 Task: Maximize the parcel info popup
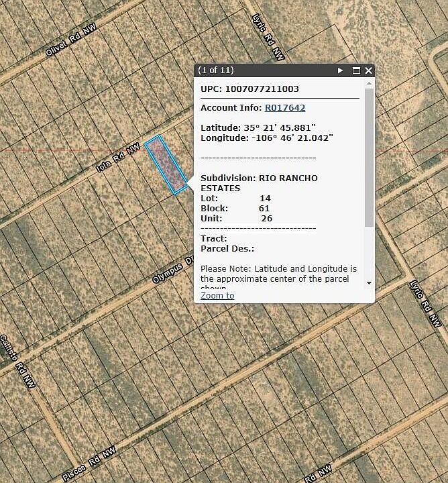pyautogui.click(x=356, y=70)
